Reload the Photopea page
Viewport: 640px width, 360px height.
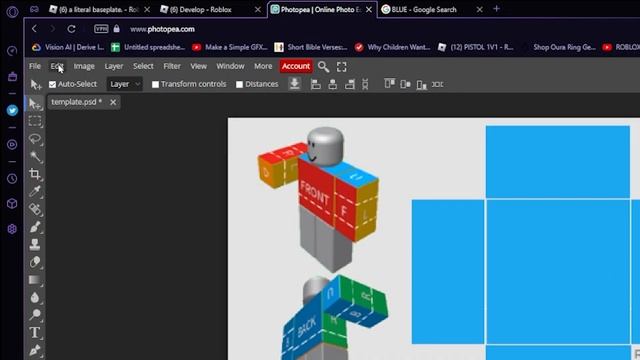point(71,29)
